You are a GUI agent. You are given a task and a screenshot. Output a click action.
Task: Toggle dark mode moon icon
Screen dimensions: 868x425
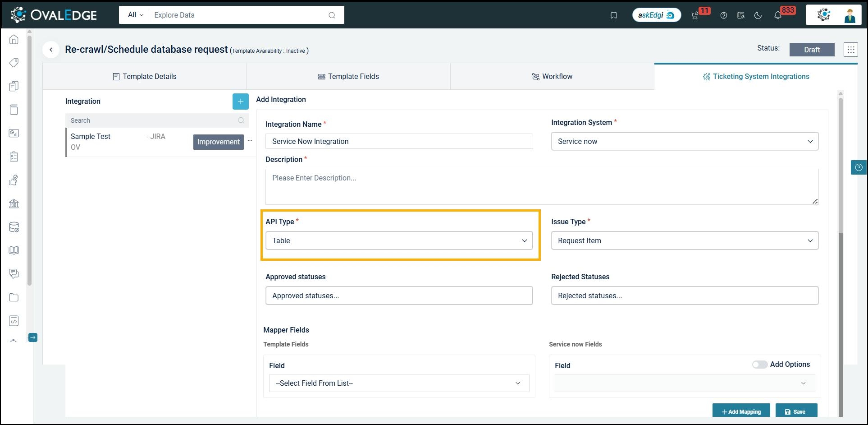[x=758, y=15]
